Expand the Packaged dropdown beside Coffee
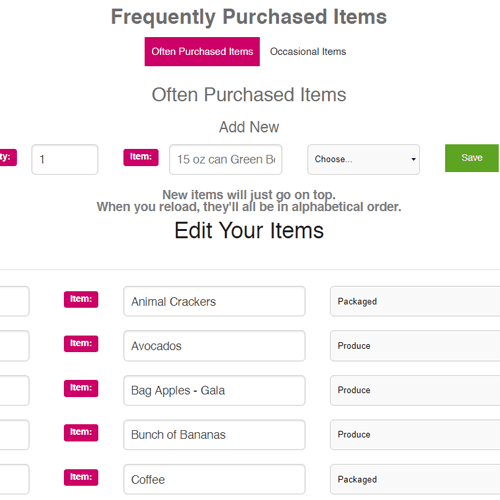 pyautogui.click(x=415, y=479)
